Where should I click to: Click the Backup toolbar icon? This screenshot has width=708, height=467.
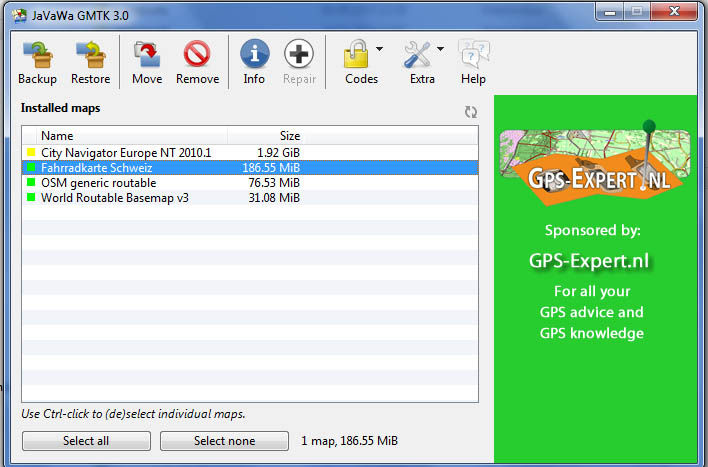[x=37, y=56]
